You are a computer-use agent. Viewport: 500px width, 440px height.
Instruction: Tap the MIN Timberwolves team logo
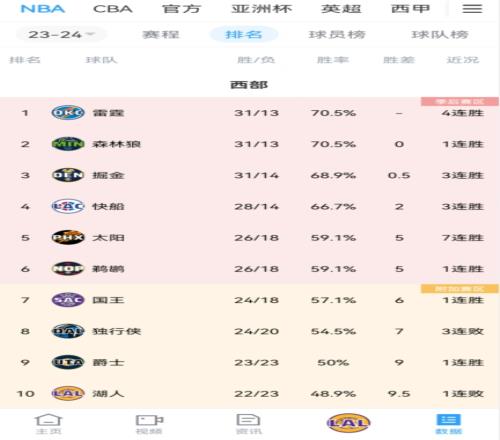(x=68, y=144)
